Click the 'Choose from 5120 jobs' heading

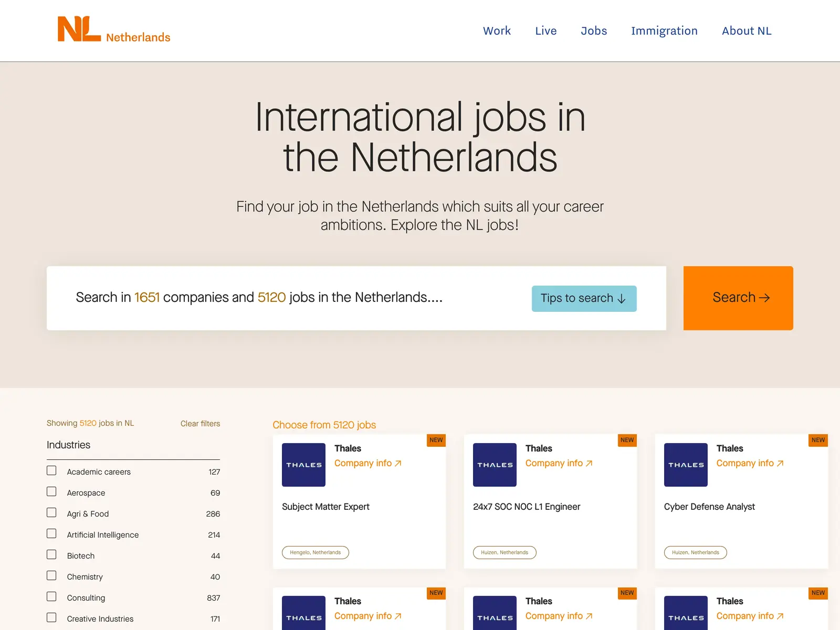324,425
